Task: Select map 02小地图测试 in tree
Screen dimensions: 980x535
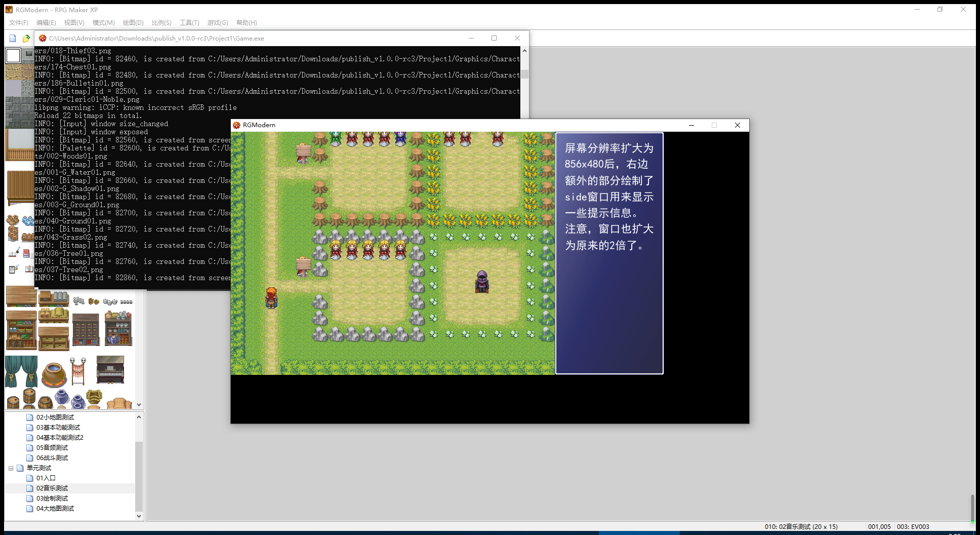Action: tap(55, 417)
